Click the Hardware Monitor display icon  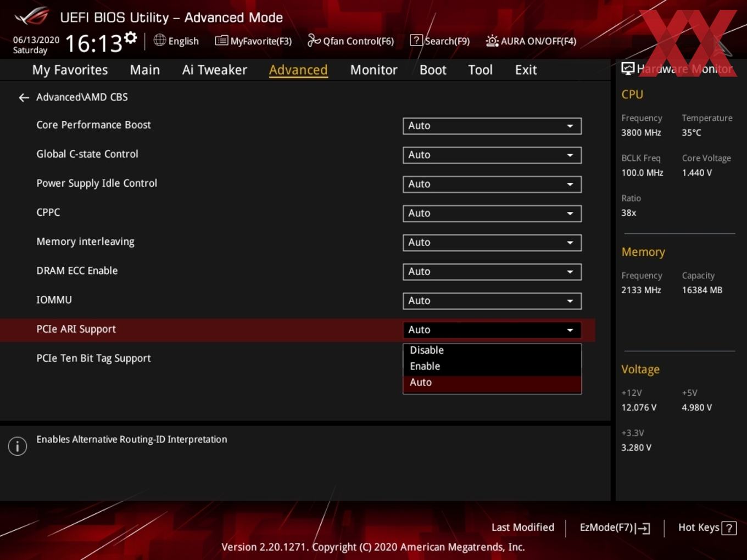tap(628, 69)
